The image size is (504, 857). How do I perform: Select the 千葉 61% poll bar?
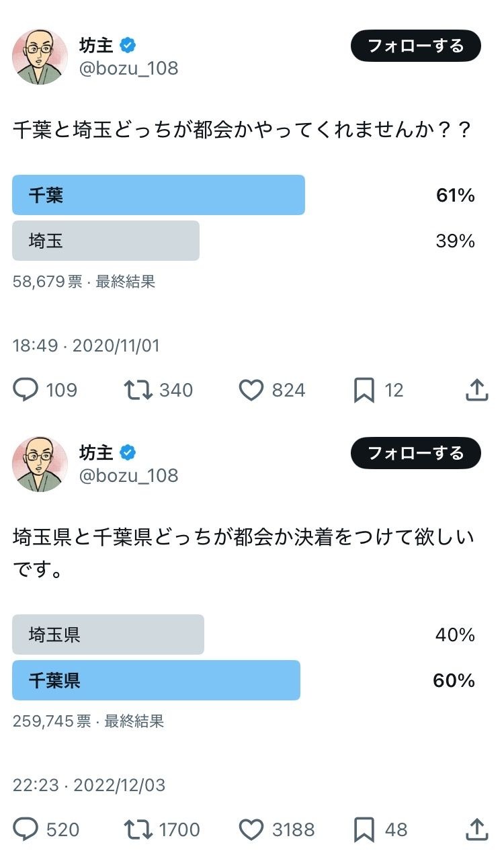159,195
